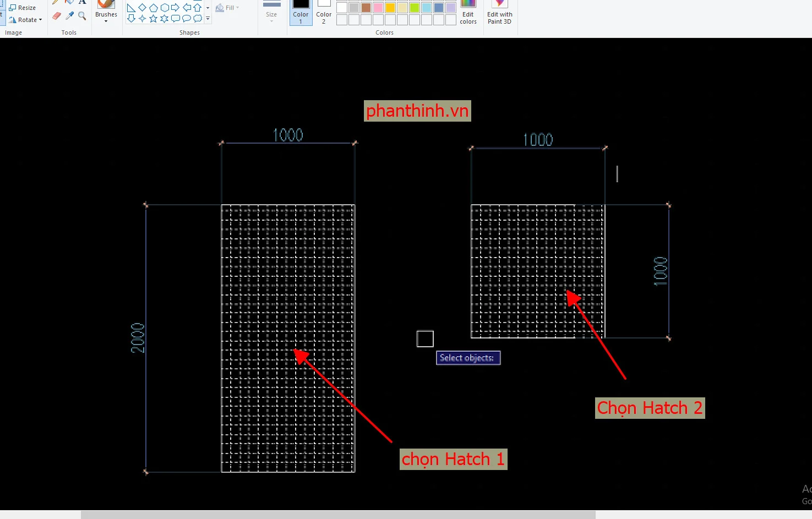Select the Magnifier zoom tool
Screen dimensions: 812x519
click(82, 16)
